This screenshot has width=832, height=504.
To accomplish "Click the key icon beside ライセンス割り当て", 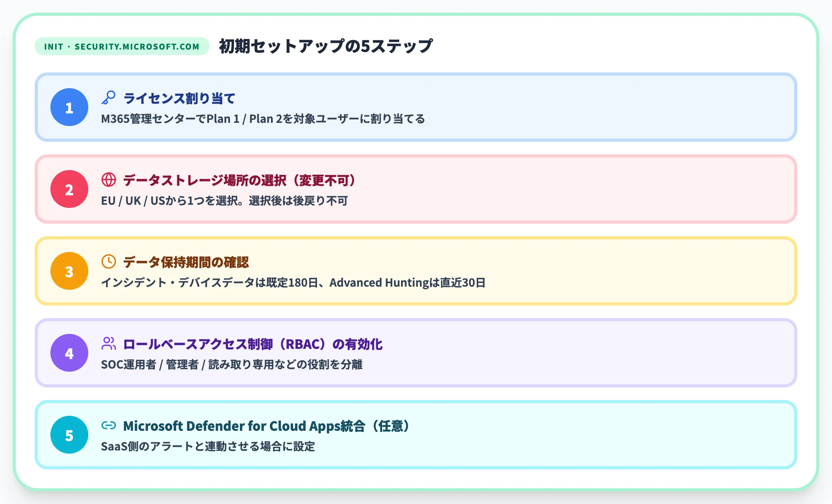I will click(x=108, y=98).
